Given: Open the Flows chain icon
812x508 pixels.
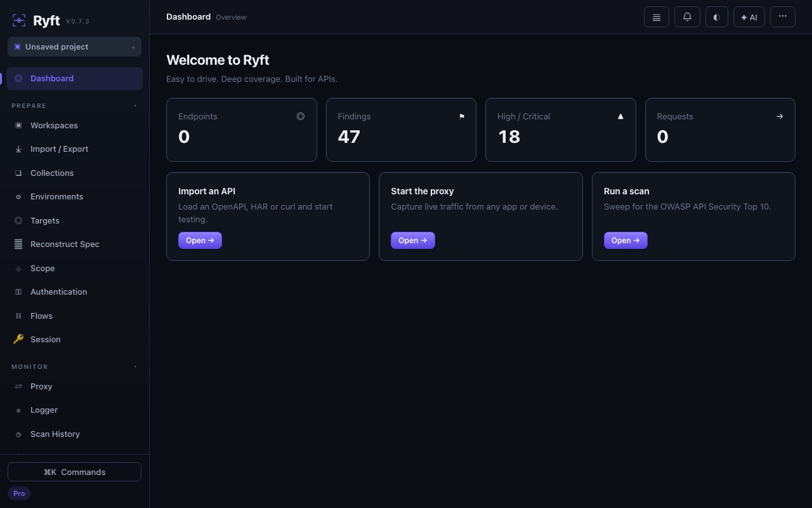Looking at the screenshot, I should [x=18, y=316].
